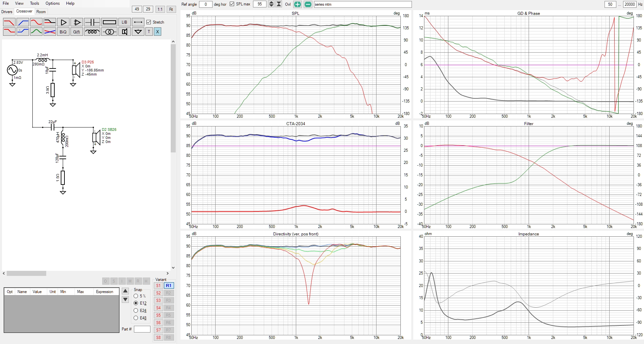The height and width of the screenshot is (344, 644).
Task: Click the SPL max value field
Action: coord(260,4)
